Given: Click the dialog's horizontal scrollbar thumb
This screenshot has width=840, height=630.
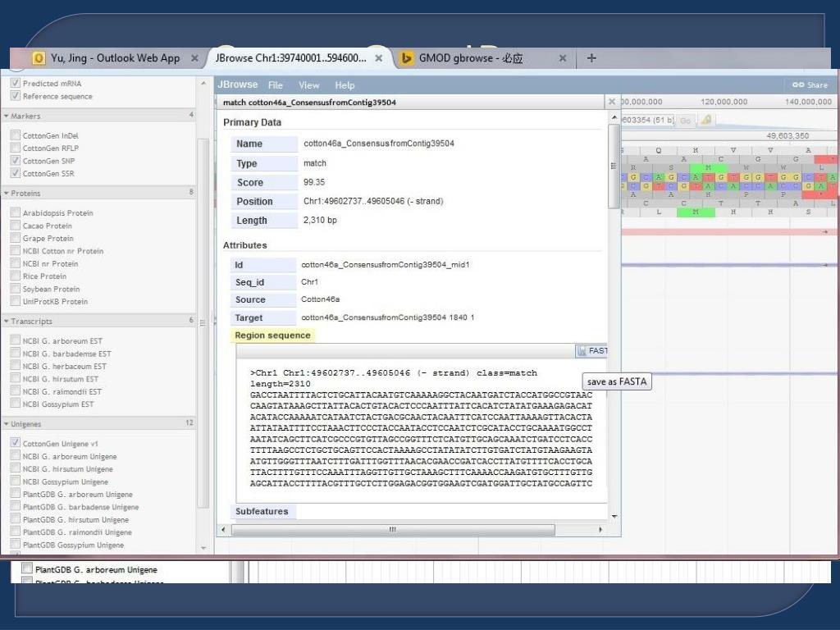Looking at the screenshot, I should pyautogui.click(x=393, y=530).
